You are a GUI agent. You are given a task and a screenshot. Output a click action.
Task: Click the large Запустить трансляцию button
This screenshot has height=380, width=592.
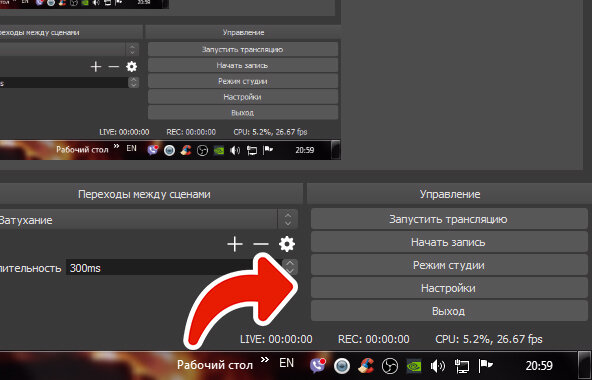point(449,219)
